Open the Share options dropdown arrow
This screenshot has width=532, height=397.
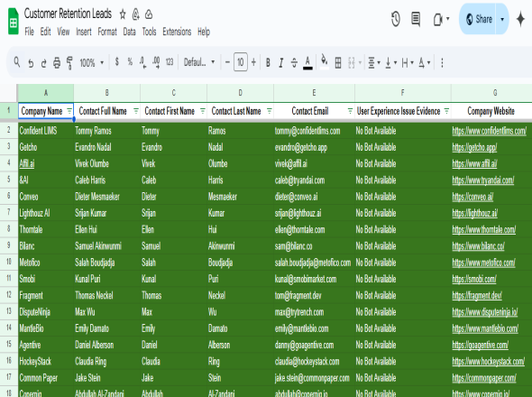502,19
